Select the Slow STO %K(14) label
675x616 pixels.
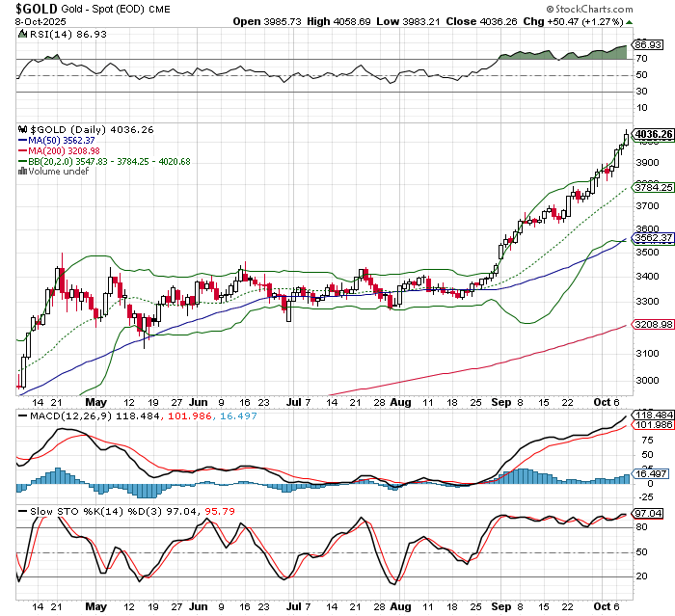pyautogui.click(x=59, y=509)
